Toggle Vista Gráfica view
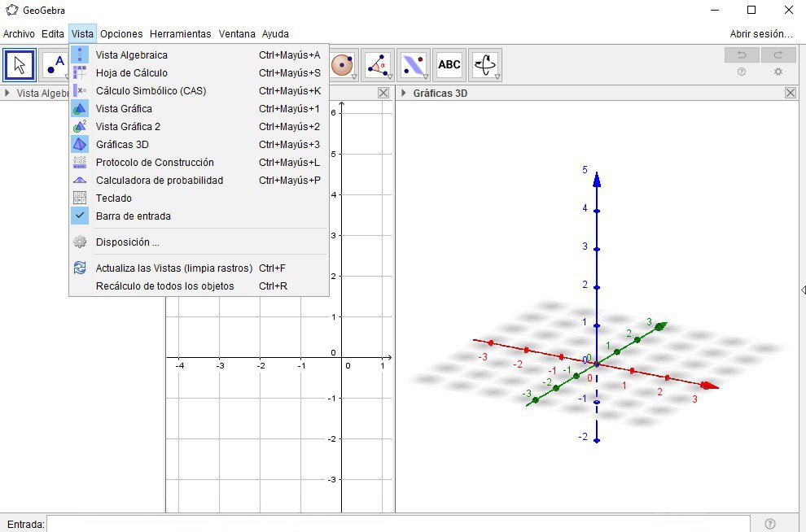 click(199, 109)
